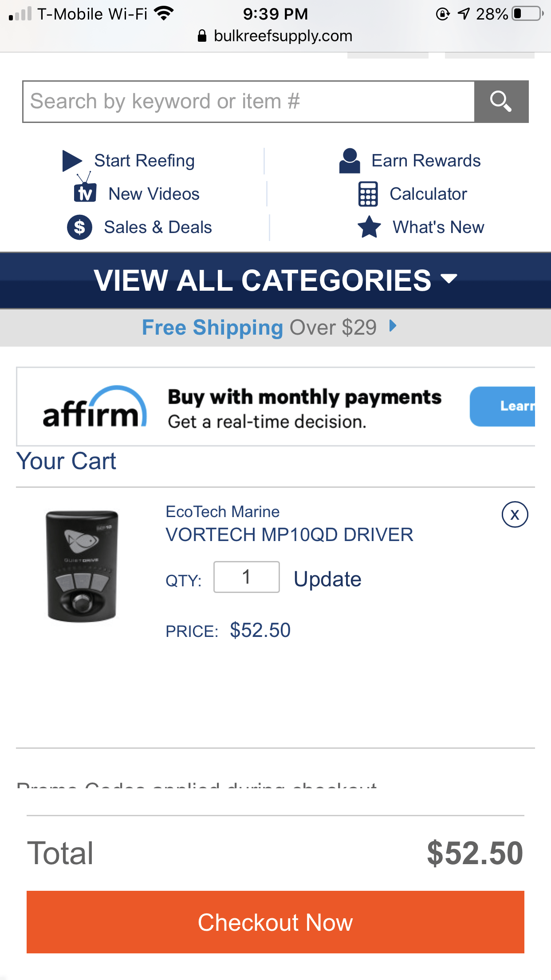Tap the Start Reefing play icon
The width and height of the screenshot is (551, 980).
(72, 161)
